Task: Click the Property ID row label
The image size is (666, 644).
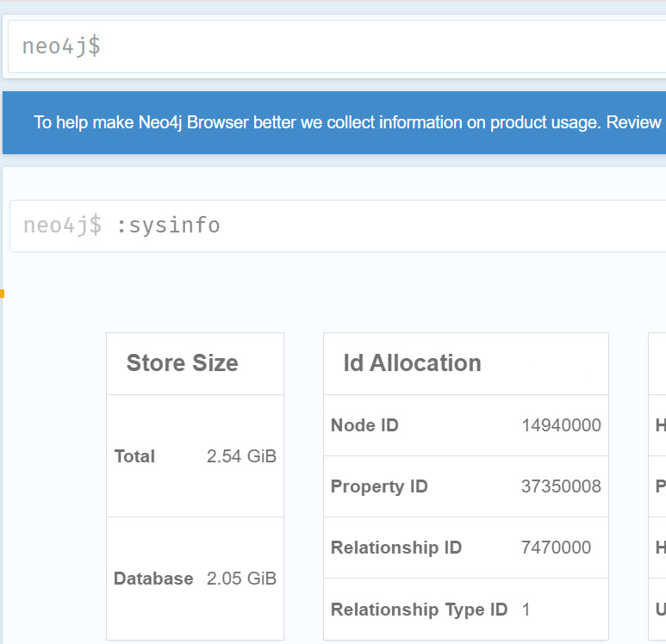Action: (379, 486)
